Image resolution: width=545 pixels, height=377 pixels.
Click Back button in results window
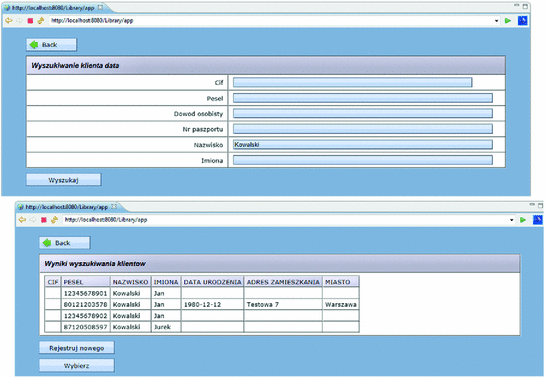(x=65, y=243)
